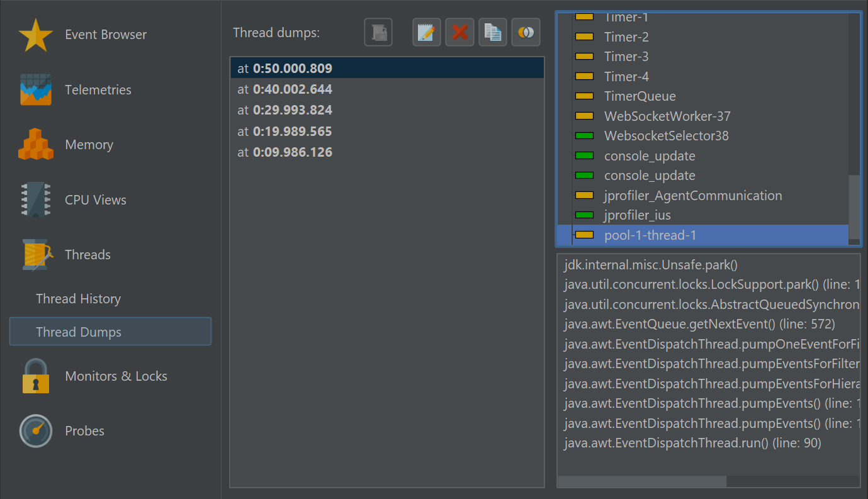Select the jprofiler_AgentCommunication thread

[692, 196]
